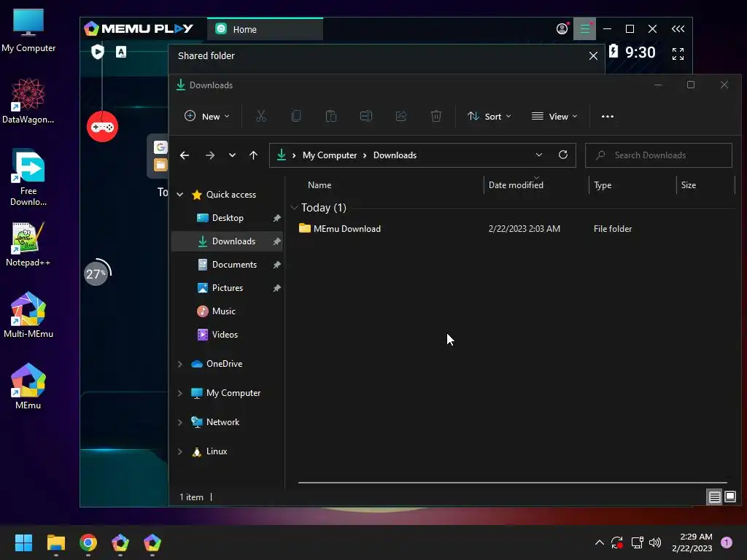
Task: Open the three-dots See more menu
Action: 608,116
